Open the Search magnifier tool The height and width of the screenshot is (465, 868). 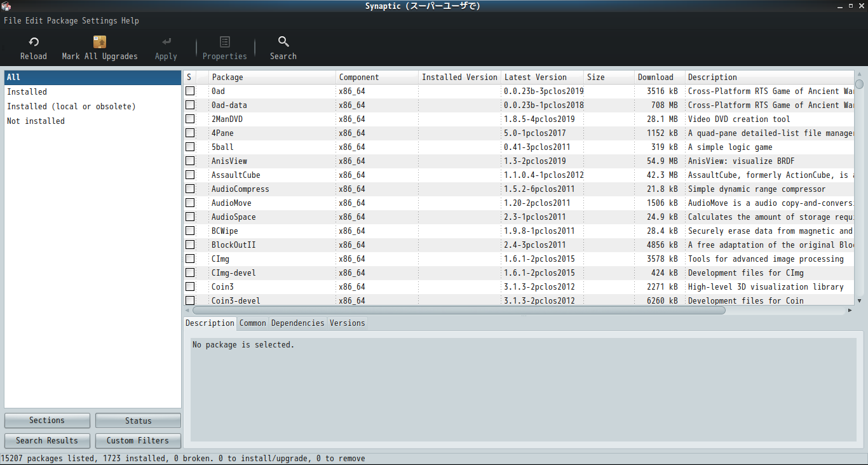283,42
